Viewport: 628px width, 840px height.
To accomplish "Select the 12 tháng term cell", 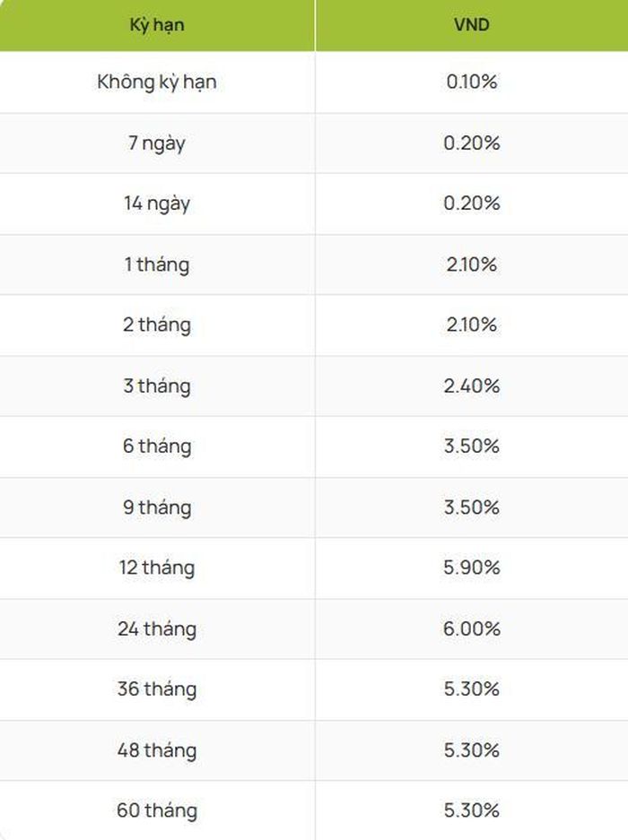I will pyautogui.click(x=157, y=568).
